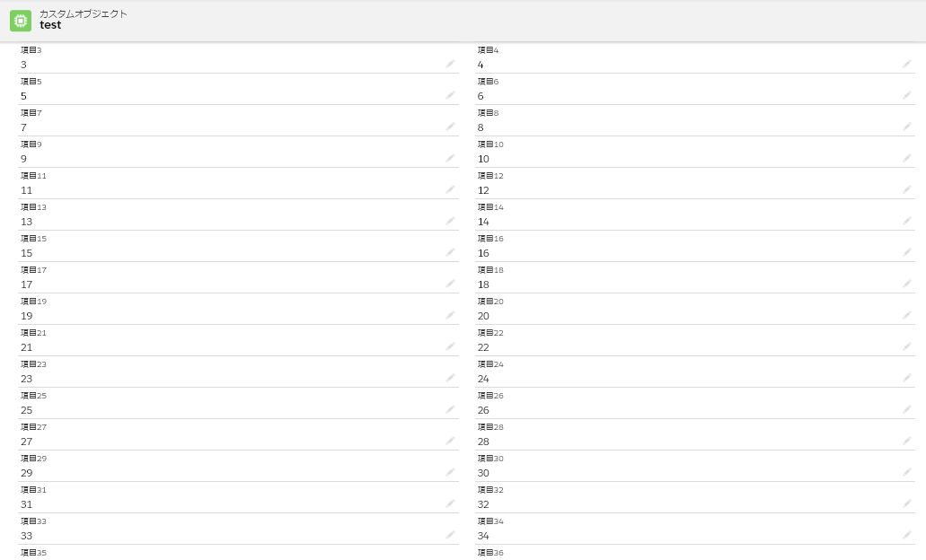Image resolution: width=926 pixels, height=560 pixels.
Task: Edit the 項目22 field pencil icon
Action: click(907, 346)
